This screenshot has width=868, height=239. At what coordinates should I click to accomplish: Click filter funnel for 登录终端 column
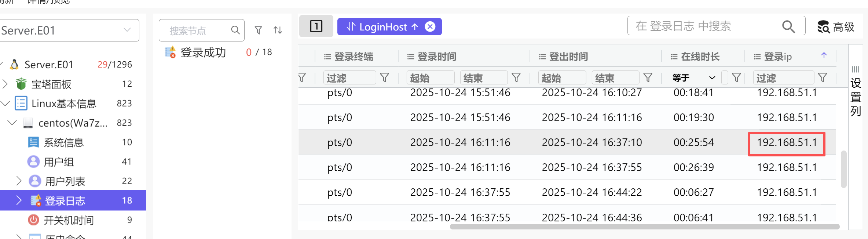tap(384, 77)
